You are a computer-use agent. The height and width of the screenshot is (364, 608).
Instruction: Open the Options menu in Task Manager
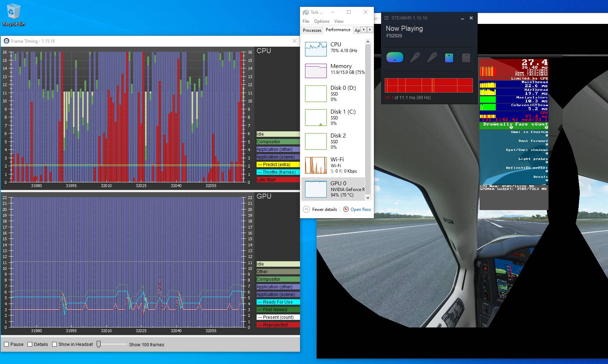(322, 21)
